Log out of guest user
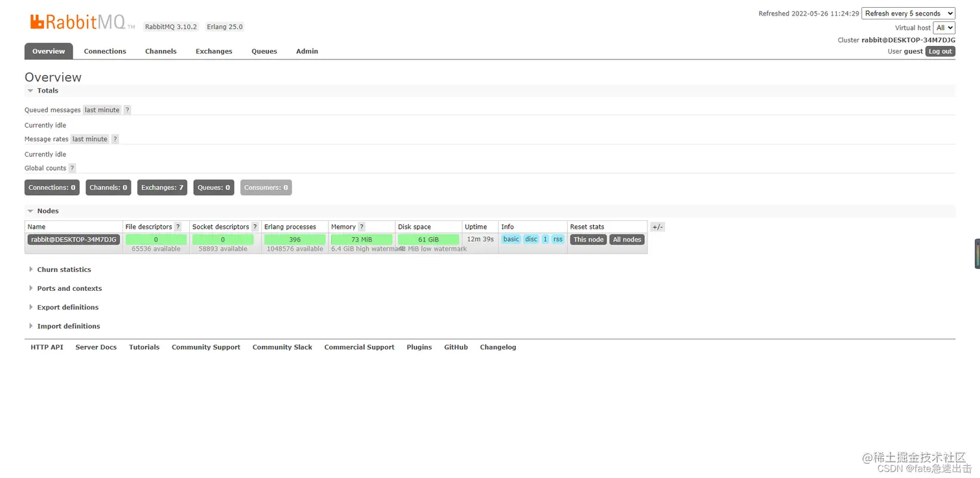 click(x=940, y=51)
